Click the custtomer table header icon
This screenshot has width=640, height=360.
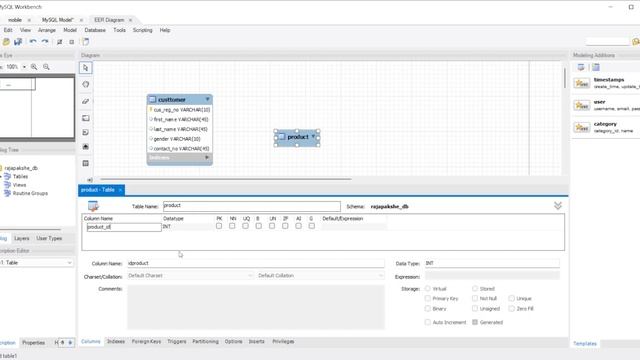pyautogui.click(x=152, y=100)
